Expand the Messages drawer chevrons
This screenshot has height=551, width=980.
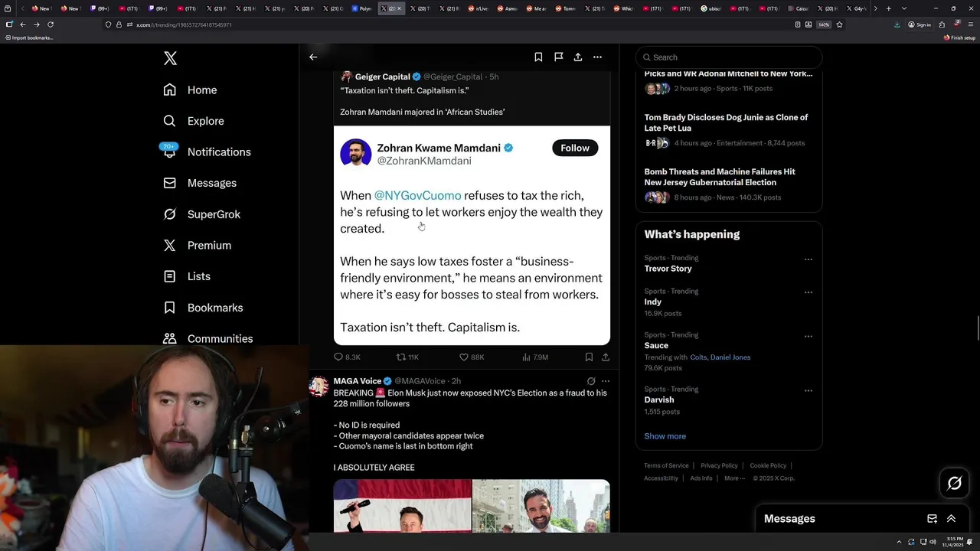pos(951,519)
